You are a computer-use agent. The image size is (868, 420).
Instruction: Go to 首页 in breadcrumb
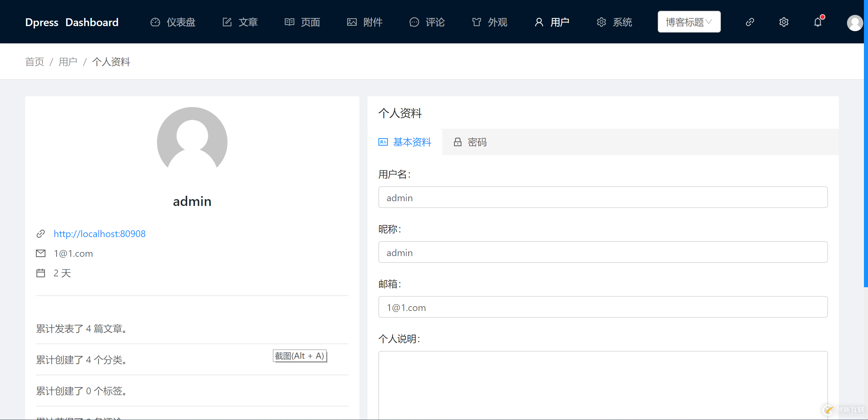click(x=35, y=62)
